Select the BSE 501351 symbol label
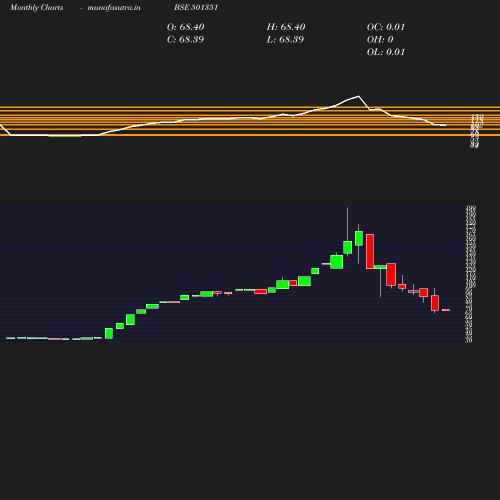The width and height of the screenshot is (500, 500). tap(196, 7)
